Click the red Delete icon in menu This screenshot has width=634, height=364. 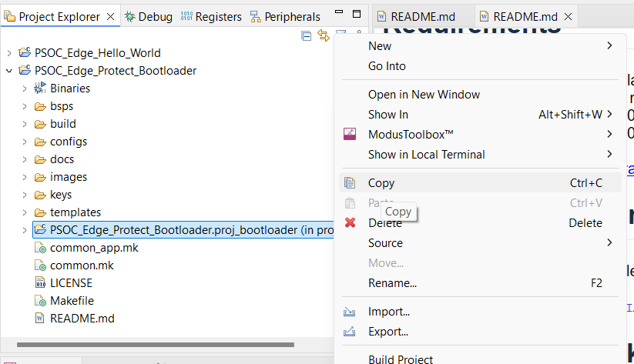(x=350, y=223)
